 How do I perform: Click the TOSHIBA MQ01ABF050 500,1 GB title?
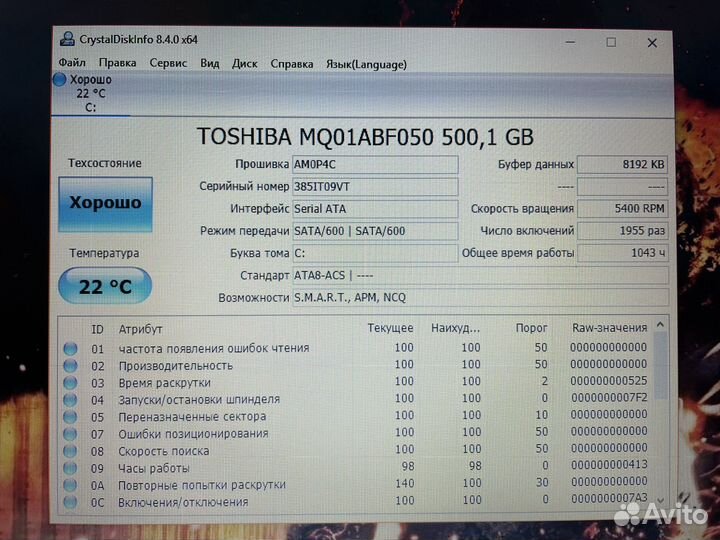365,137
